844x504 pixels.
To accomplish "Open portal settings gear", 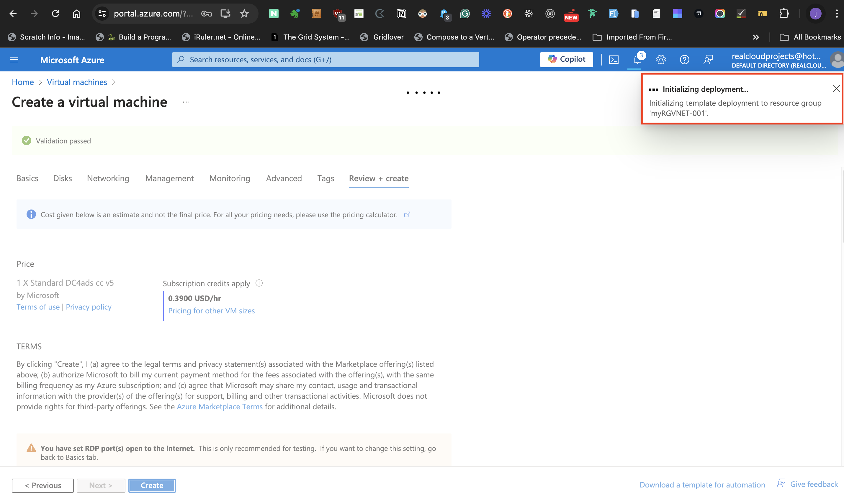I will coord(661,60).
